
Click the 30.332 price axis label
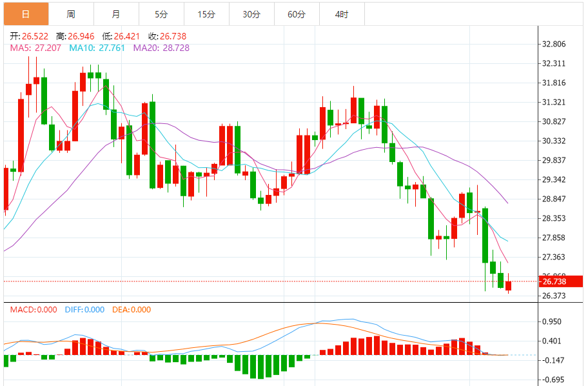tap(554, 141)
